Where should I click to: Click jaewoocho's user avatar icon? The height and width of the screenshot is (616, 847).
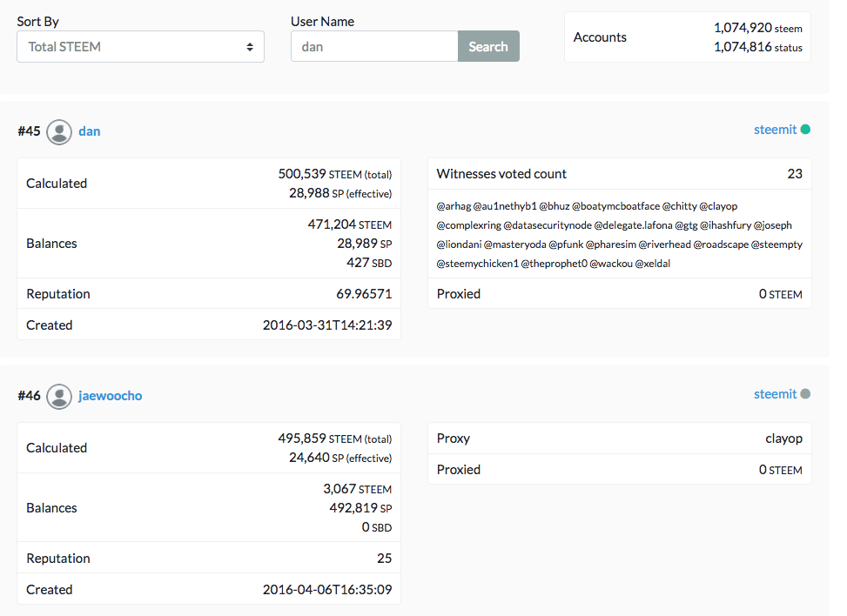click(x=59, y=396)
